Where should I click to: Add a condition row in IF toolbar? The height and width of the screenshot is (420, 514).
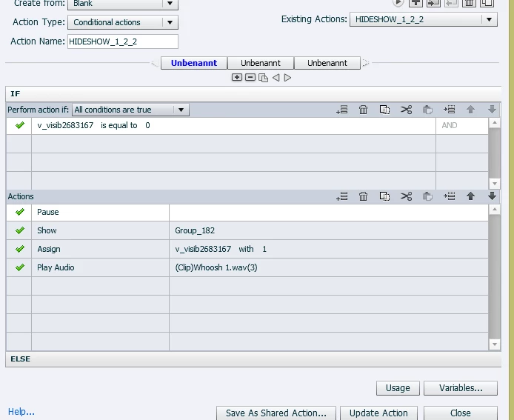tap(342, 110)
